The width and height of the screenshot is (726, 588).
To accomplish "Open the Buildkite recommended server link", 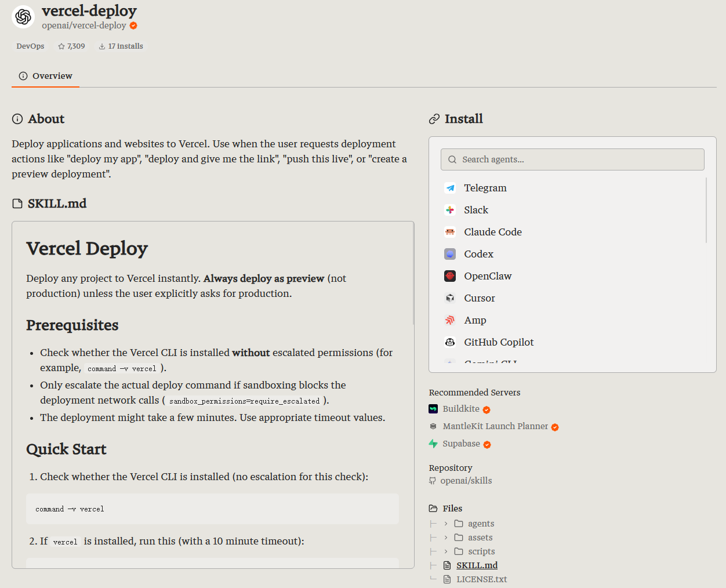I will click(461, 409).
